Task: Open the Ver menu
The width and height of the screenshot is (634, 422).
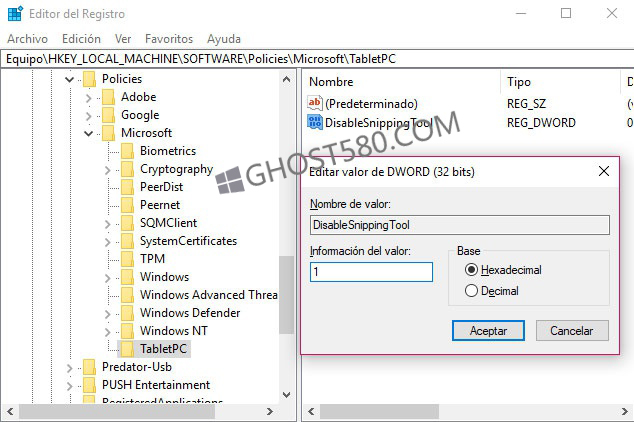Action: click(x=123, y=39)
